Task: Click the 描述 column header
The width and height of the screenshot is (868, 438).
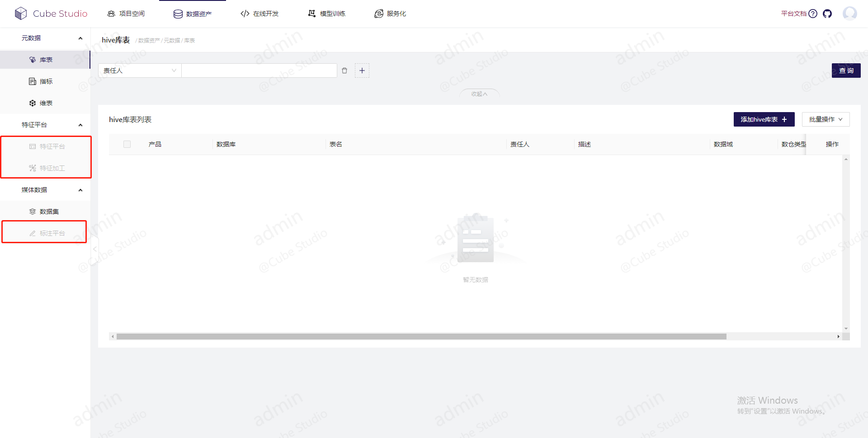Action: click(585, 144)
